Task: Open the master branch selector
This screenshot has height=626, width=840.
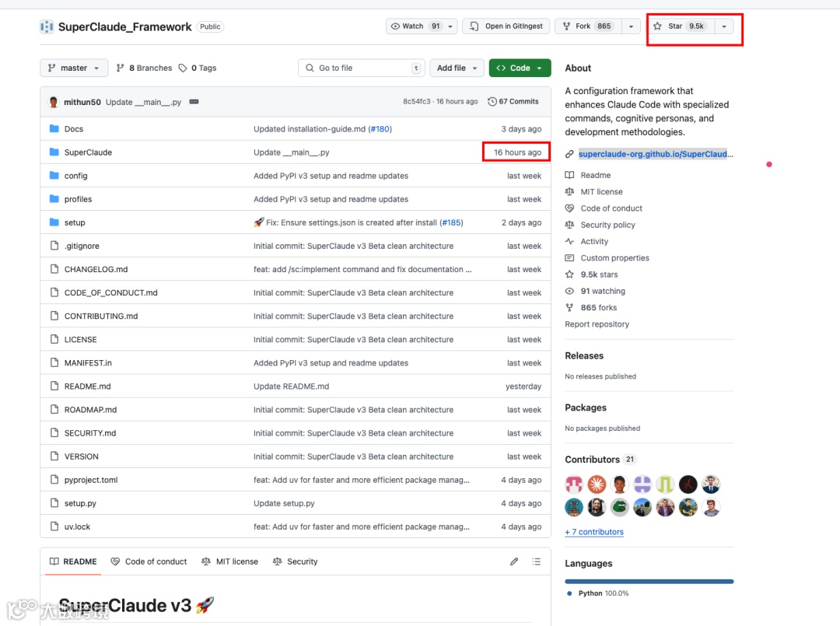Action: (74, 68)
